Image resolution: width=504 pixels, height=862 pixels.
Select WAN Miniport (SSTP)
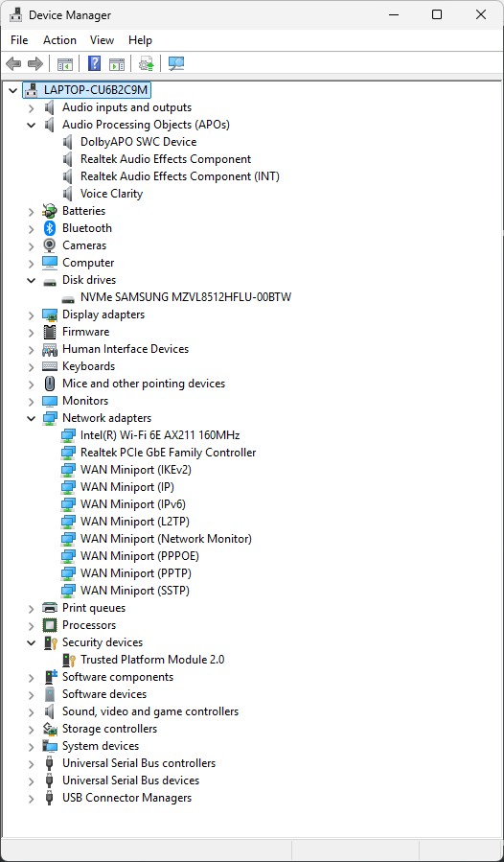click(x=135, y=591)
